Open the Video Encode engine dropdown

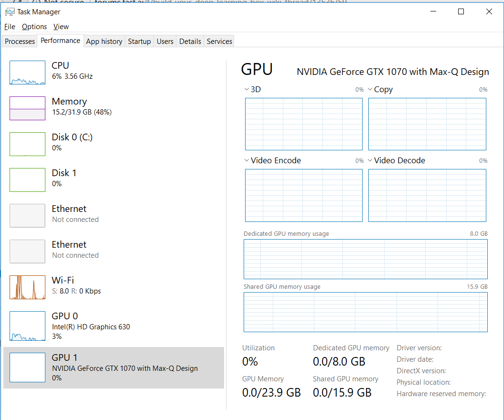pos(247,160)
